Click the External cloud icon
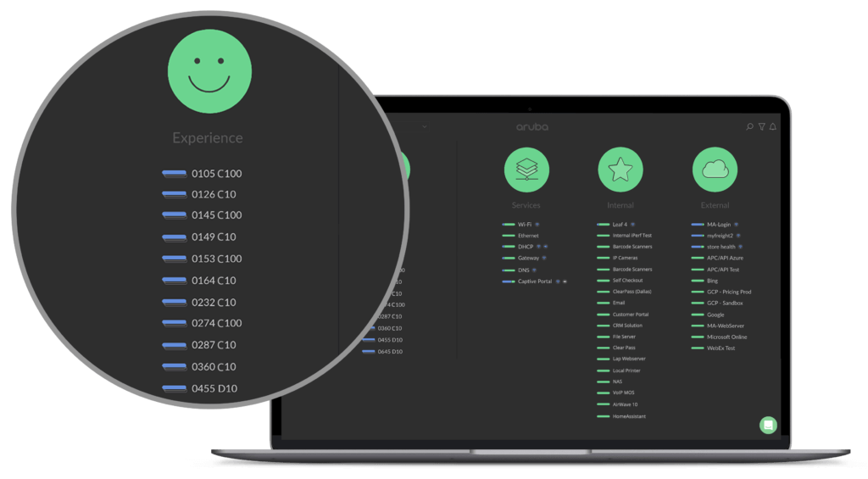Screen dimensions: 868x479 click(x=715, y=170)
